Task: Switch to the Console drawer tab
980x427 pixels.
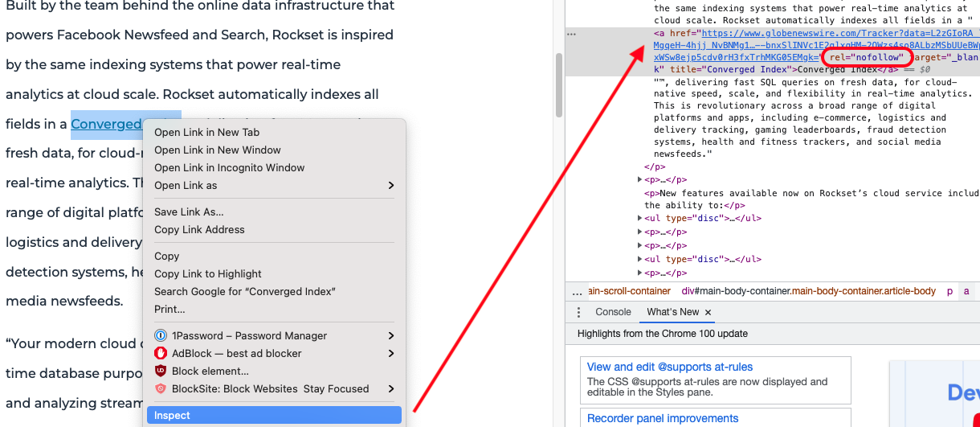Action: [613, 312]
